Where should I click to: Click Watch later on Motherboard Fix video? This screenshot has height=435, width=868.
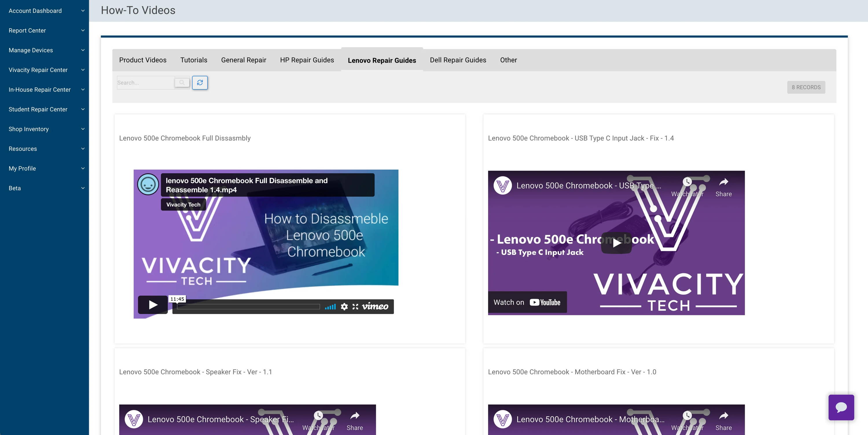pyautogui.click(x=687, y=421)
